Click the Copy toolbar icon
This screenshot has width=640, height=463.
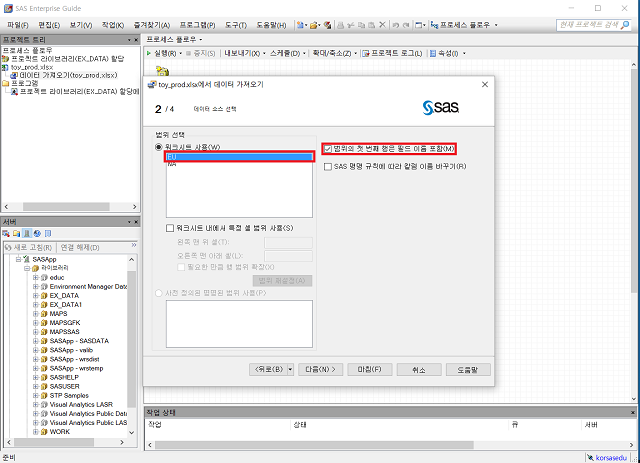tap(361, 25)
